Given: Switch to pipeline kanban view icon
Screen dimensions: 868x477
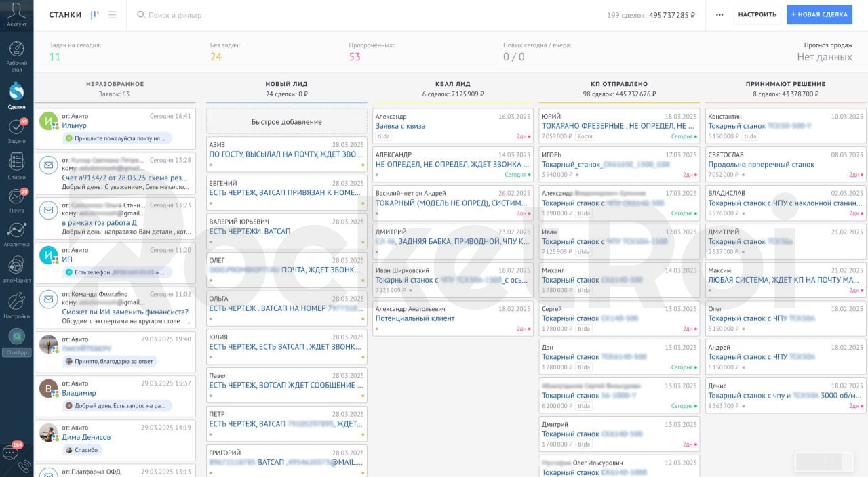Looking at the screenshot, I should (95, 15).
